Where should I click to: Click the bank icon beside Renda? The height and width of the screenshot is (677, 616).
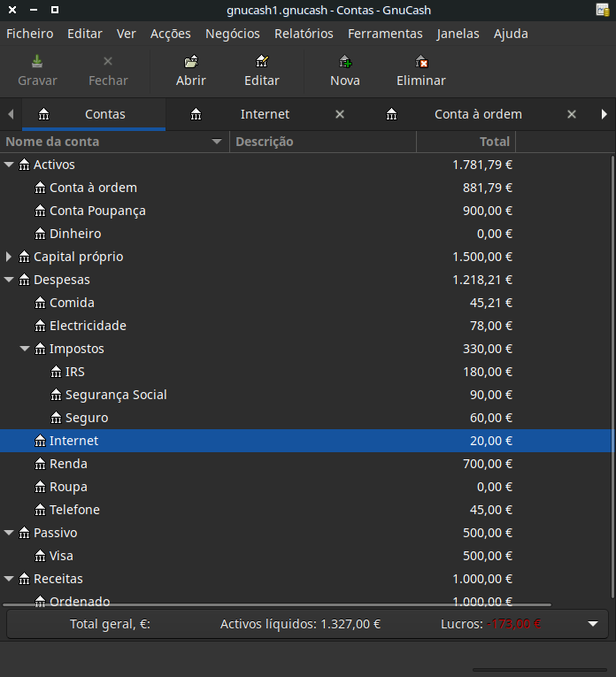point(40,464)
